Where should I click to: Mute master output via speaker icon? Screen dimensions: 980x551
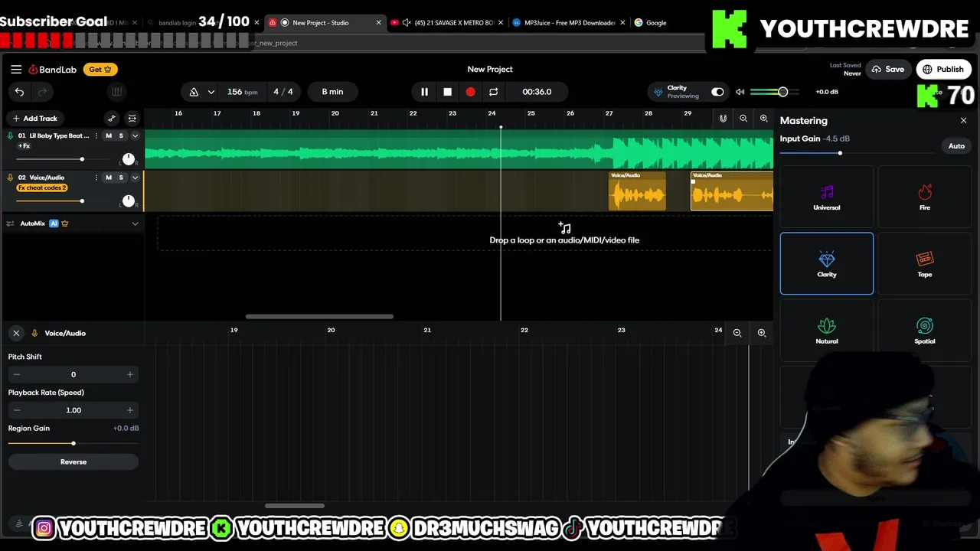tap(740, 92)
